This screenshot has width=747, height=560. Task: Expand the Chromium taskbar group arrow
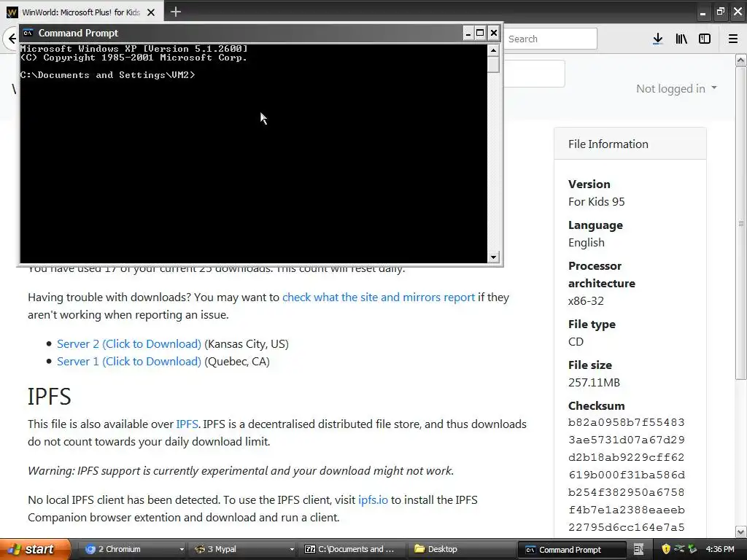[x=182, y=550]
